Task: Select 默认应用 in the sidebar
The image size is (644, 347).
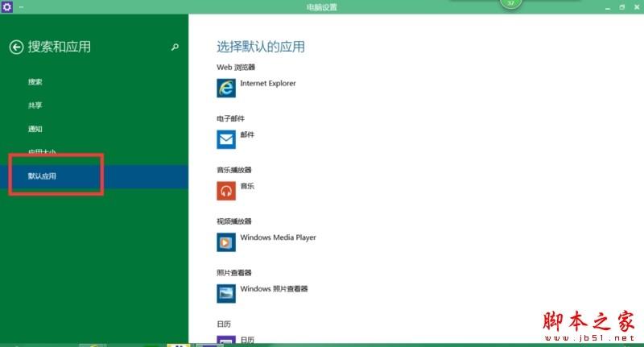Action: [x=94, y=176]
